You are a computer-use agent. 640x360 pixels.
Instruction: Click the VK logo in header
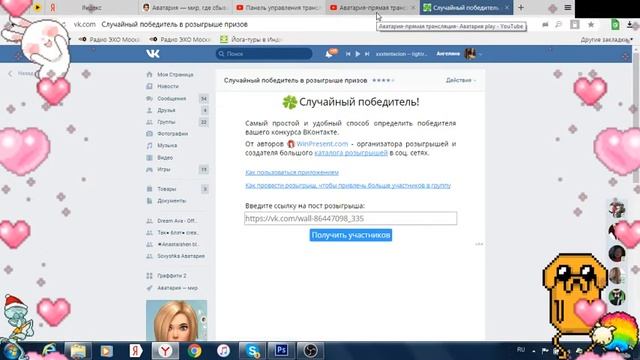[x=153, y=53]
